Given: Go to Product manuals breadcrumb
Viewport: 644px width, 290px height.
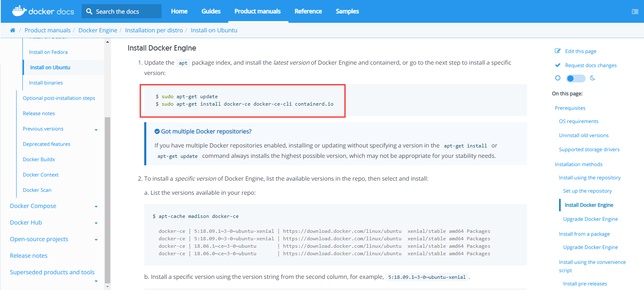Looking at the screenshot, I should (x=48, y=30).
